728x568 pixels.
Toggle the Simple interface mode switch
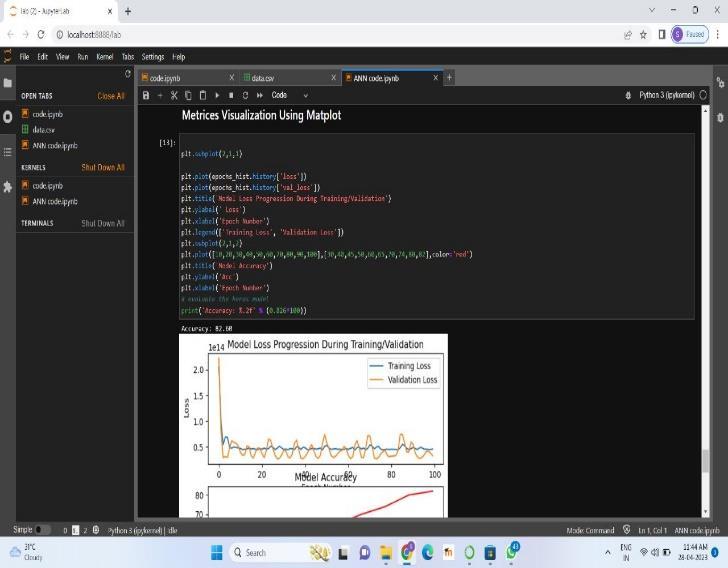43,530
